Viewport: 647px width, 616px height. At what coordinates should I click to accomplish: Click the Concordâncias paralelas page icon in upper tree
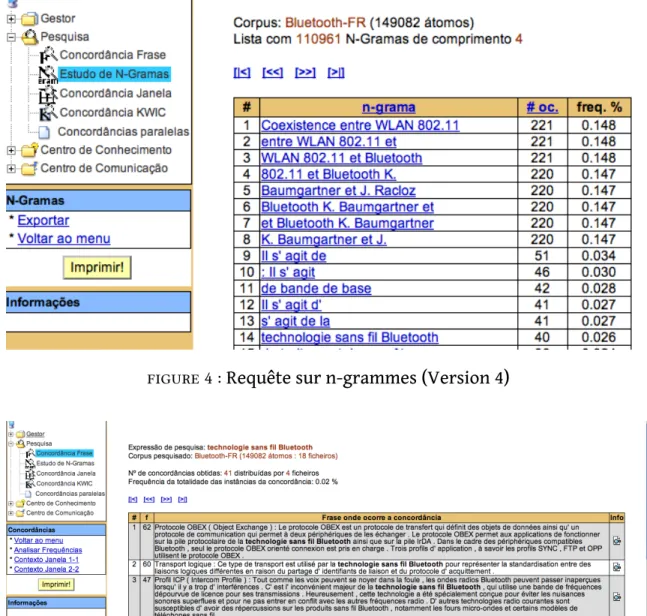tap(44, 132)
